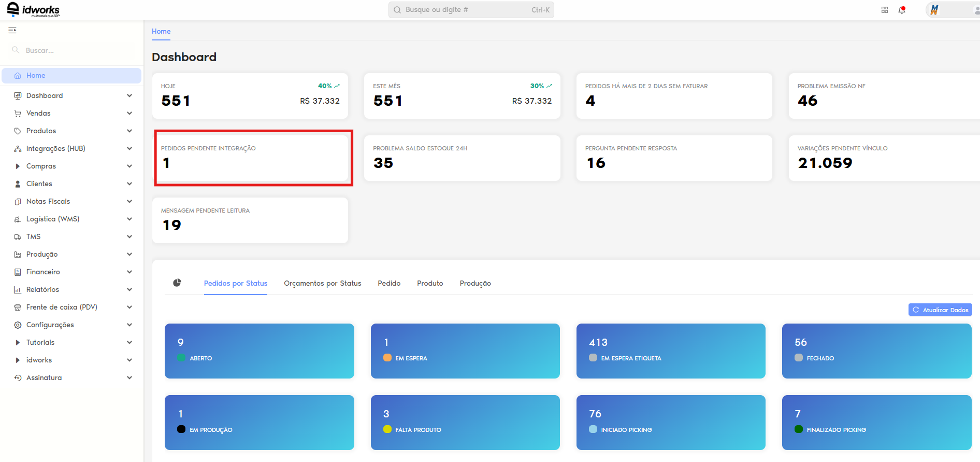Open the apps grid icon

click(885, 10)
